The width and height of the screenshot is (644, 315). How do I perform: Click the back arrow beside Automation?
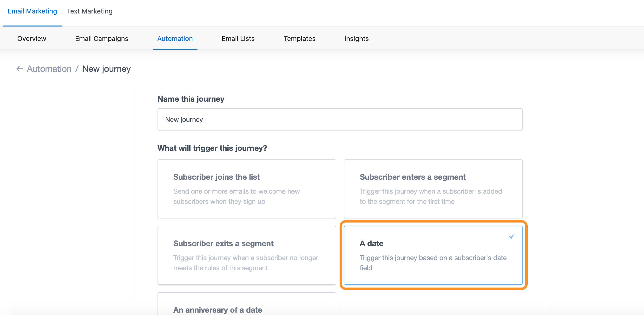click(20, 69)
